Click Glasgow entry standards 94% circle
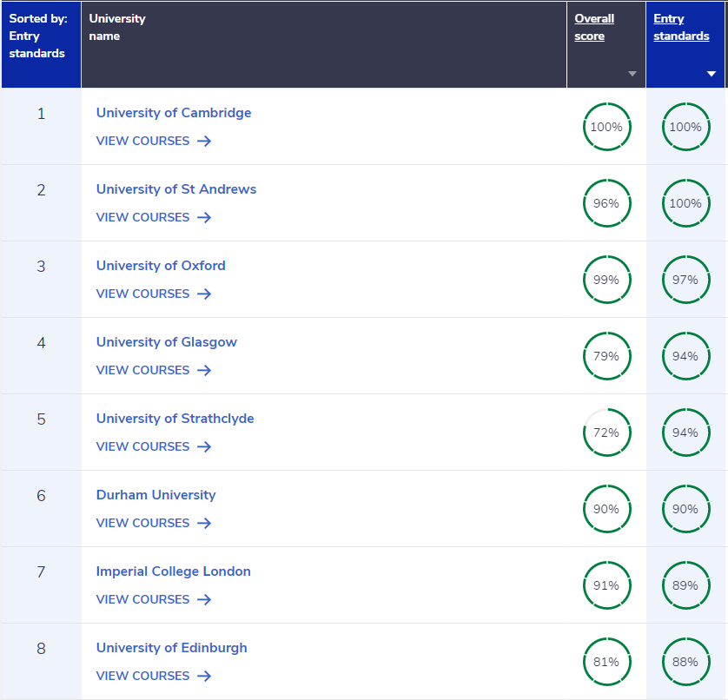This screenshot has width=728, height=700. pyautogui.click(x=685, y=356)
